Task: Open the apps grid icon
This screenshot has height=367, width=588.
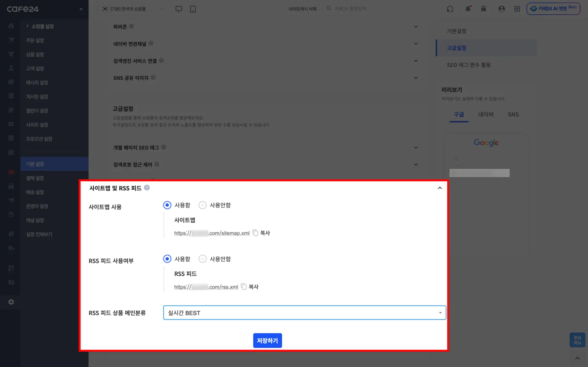Action: pyautogui.click(x=517, y=9)
